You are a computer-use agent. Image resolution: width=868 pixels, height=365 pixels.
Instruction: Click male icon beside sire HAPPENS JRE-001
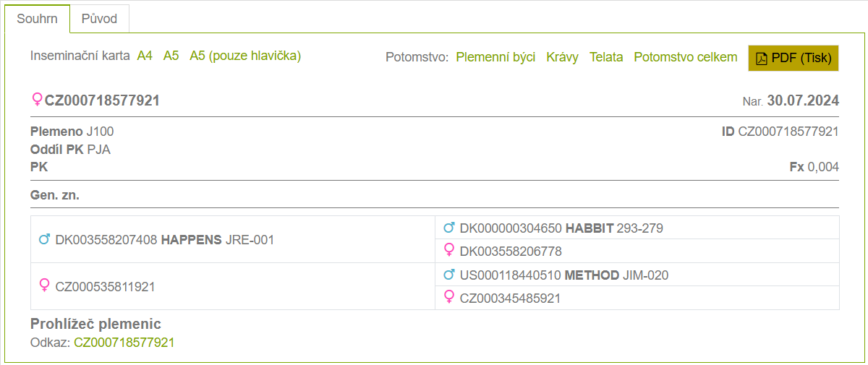click(44, 239)
